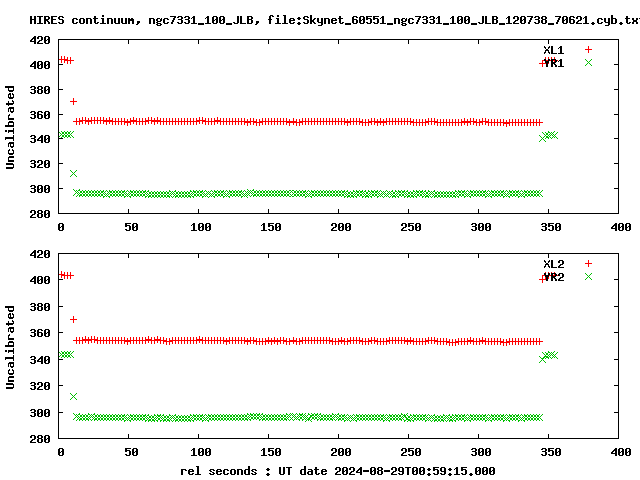Click the XL1 red plus legend marker
Screen dimensions: 640x480
click(588, 49)
